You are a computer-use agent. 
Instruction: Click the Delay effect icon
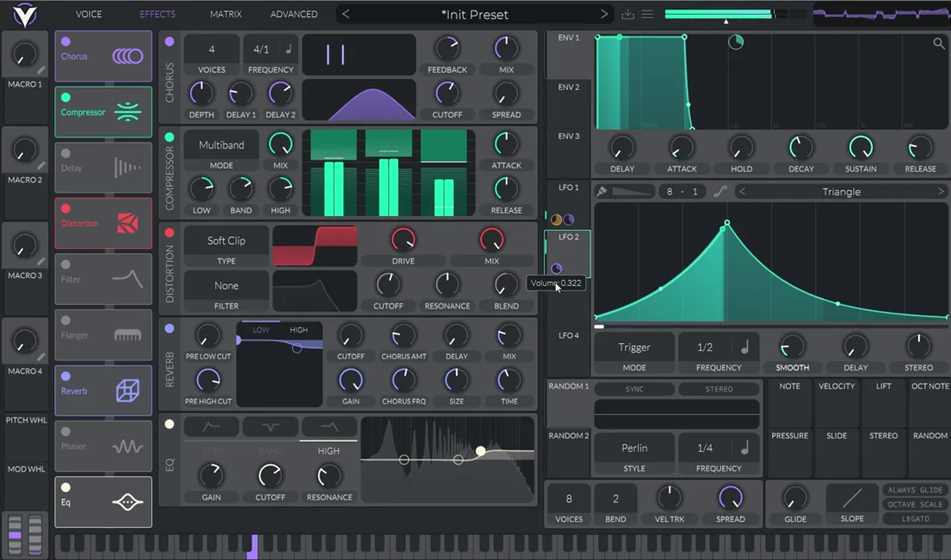point(128,168)
